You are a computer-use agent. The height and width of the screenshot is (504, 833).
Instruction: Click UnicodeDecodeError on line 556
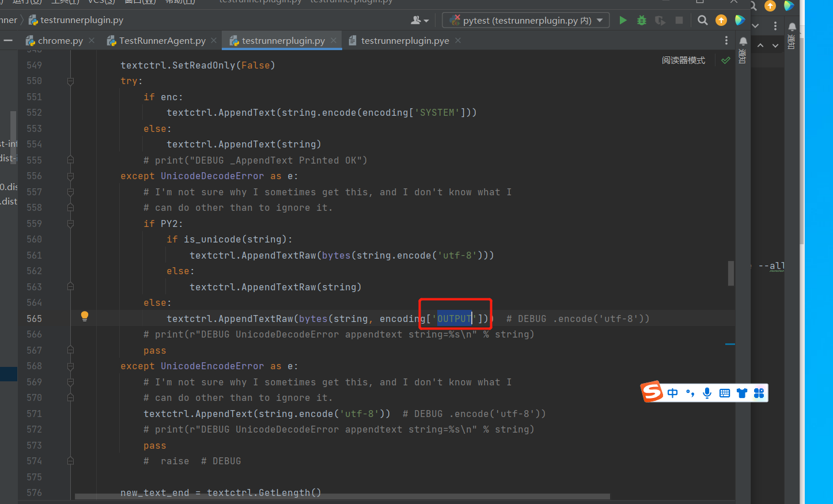pyautogui.click(x=212, y=176)
